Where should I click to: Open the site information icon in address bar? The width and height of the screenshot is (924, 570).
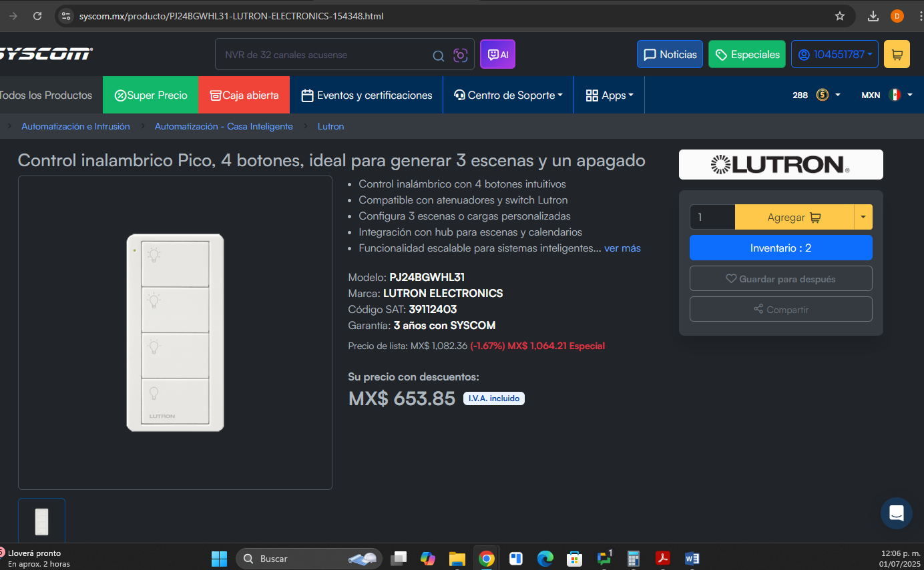pos(65,16)
